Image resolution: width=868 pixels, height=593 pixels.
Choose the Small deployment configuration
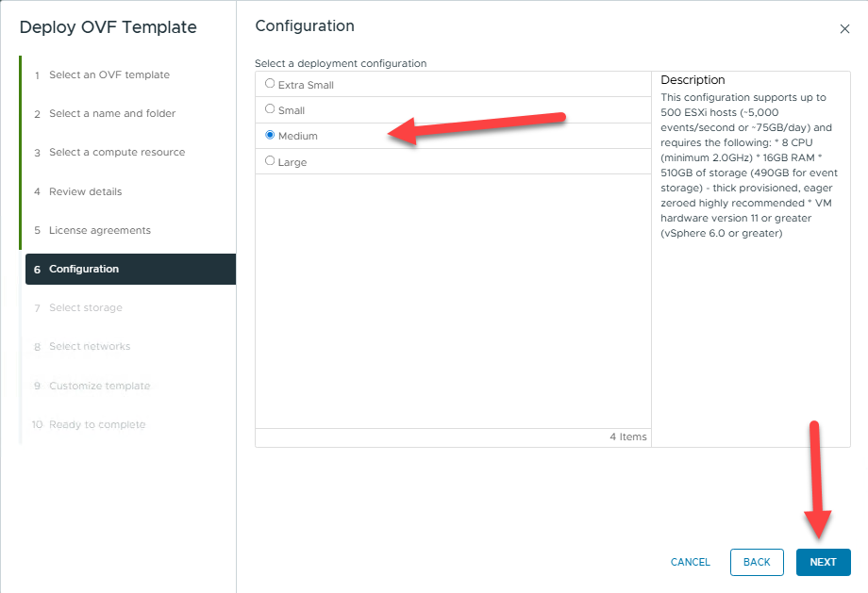coord(271,109)
